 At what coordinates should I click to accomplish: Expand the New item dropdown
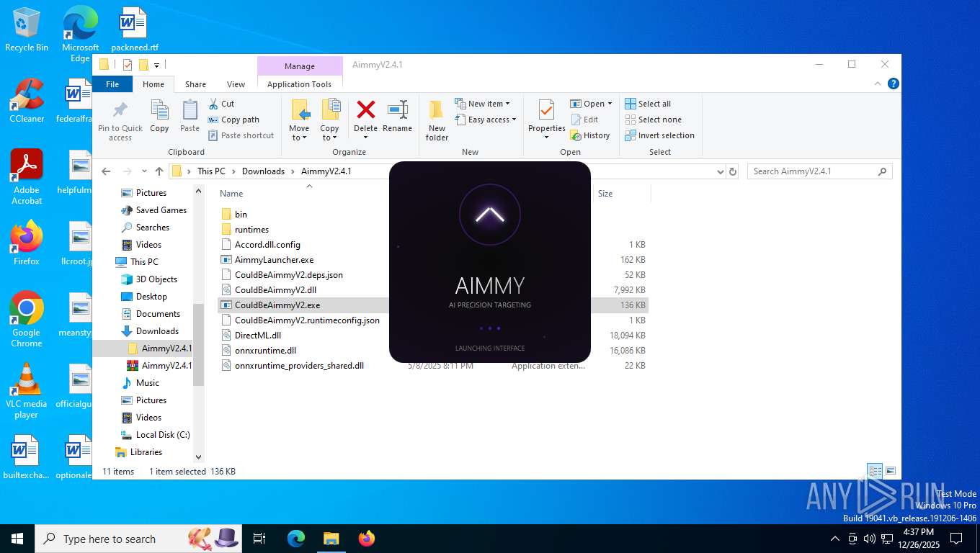482,104
